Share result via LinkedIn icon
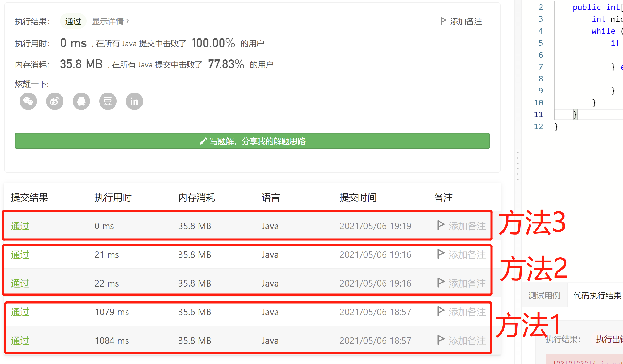This screenshot has width=623, height=364. click(x=134, y=101)
